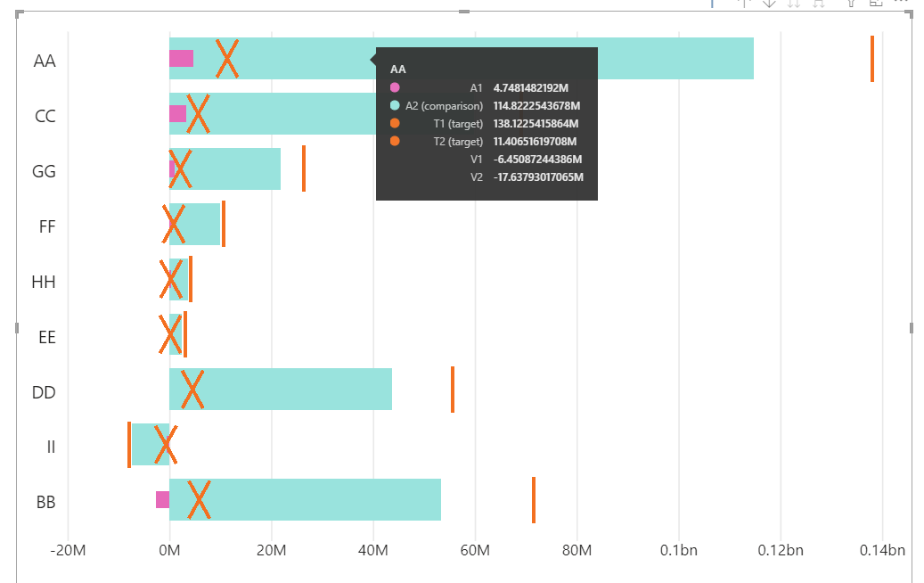Click the drill down arrow icon
The width and height of the screenshot is (924, 583).
click(770, 5)
